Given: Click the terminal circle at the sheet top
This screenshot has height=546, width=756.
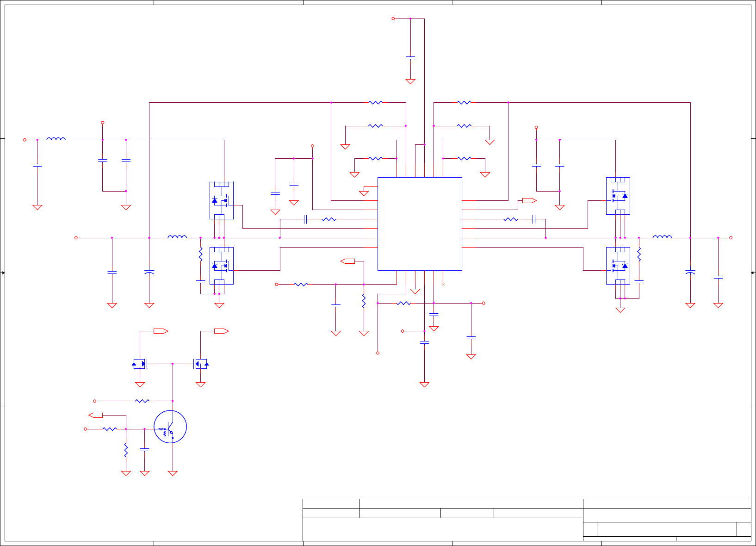Looking at the screenshot, I should click(x=393, y=19).
